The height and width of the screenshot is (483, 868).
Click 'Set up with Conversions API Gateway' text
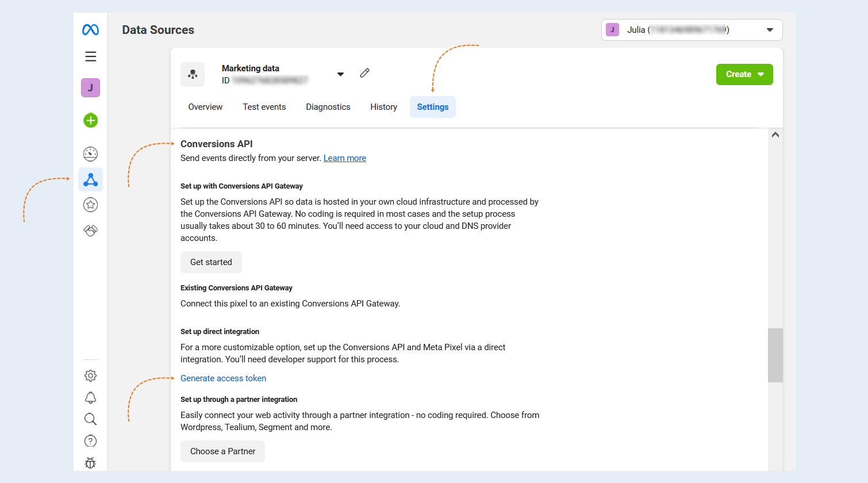tap(241, 186)
